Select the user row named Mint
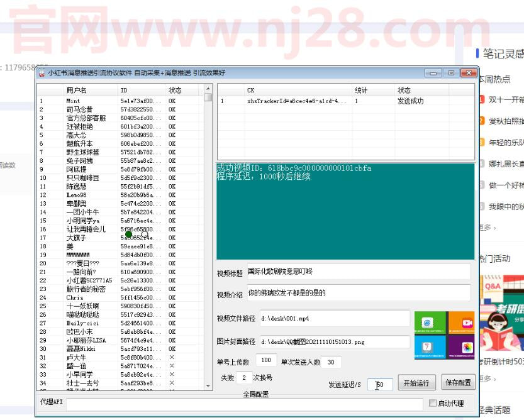 [74, 101]
